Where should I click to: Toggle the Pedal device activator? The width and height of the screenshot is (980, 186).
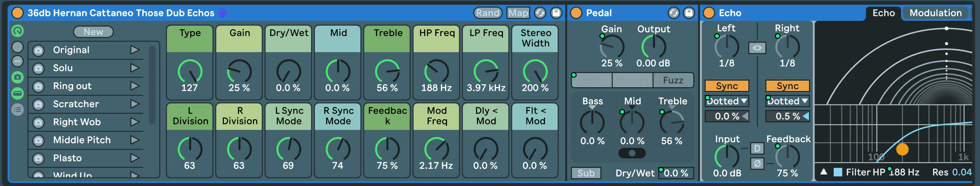[576, 12]
